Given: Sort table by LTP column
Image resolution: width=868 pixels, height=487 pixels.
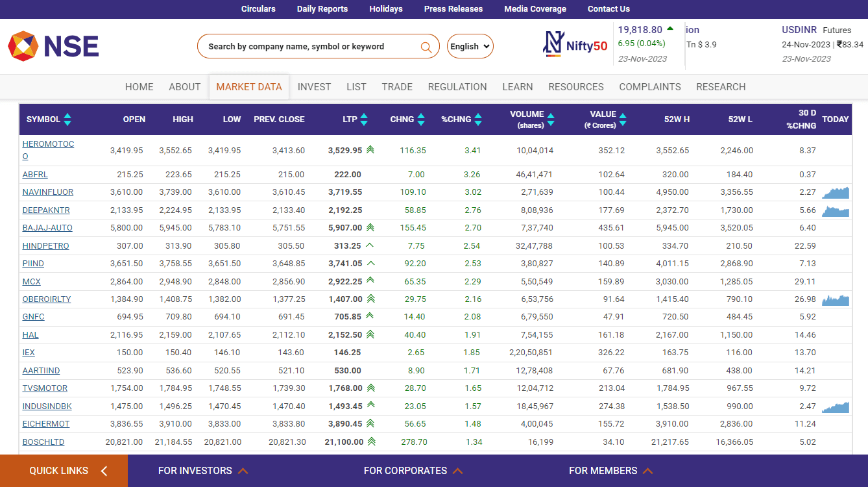Looking at the screenshot, I should 364,119.
